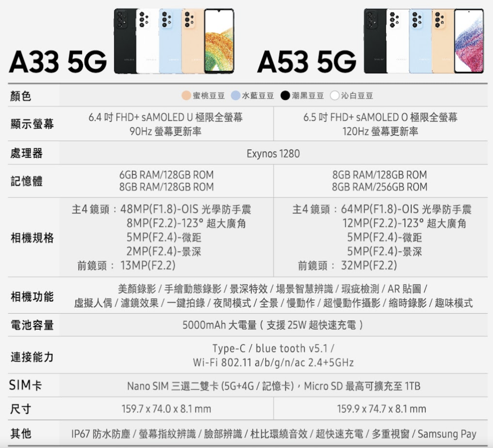Click the Samsung Pay text
The image size is (493, 448).
[447, 434]
